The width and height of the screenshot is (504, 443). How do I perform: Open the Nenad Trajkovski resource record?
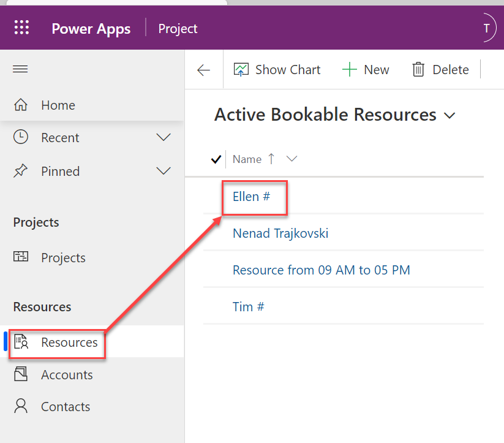click(280, 233)
